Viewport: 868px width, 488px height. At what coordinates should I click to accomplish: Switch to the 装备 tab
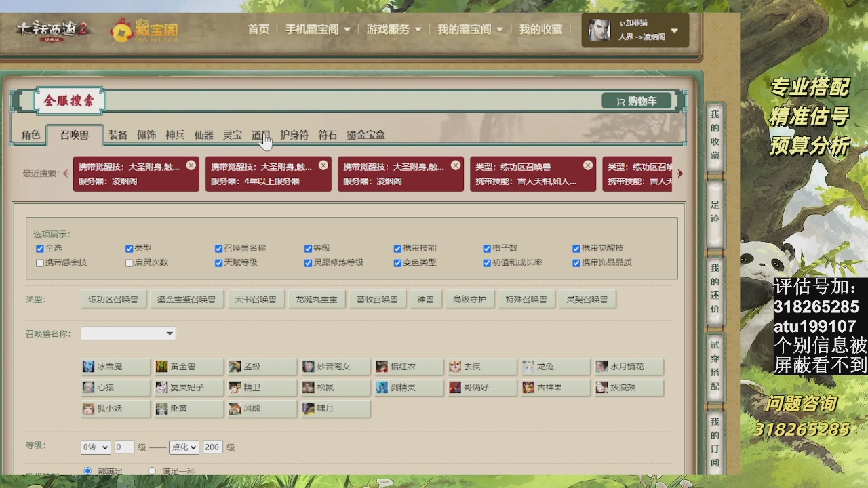[x=118, y=135]
